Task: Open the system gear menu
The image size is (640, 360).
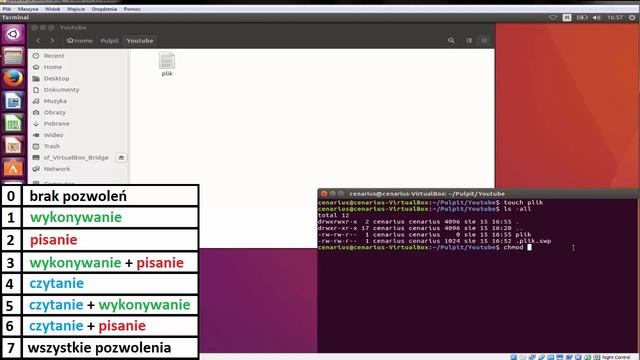Action: pos(632,18)
